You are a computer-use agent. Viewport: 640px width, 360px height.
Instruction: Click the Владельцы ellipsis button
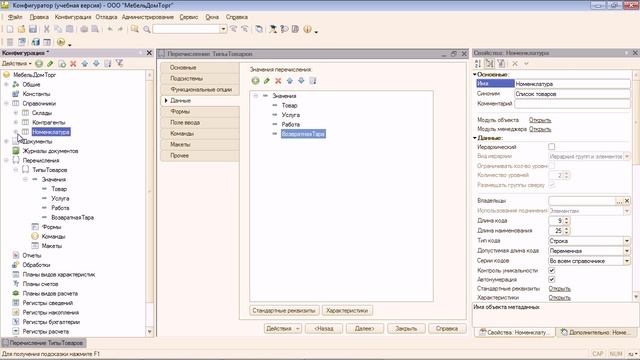click(619, 201)
